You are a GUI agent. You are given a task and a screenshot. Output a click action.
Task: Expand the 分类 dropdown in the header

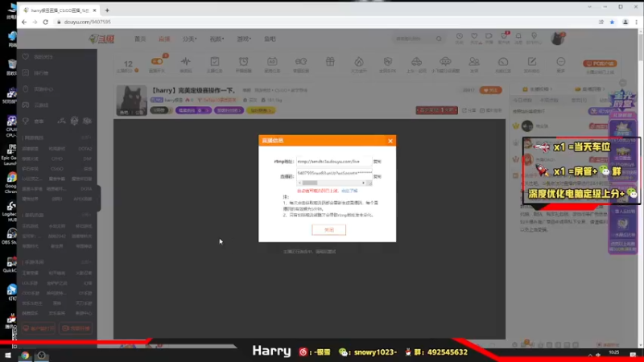(189, 39)
